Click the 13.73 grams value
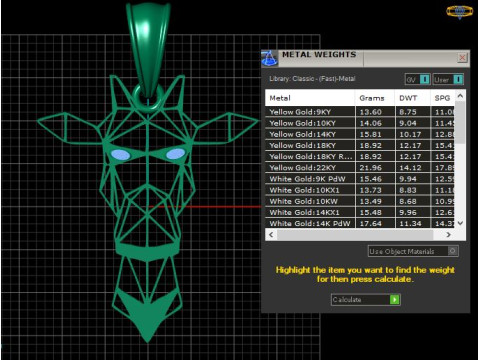The height and width of the screenshot is (360, 480). (x=371, y=190)
